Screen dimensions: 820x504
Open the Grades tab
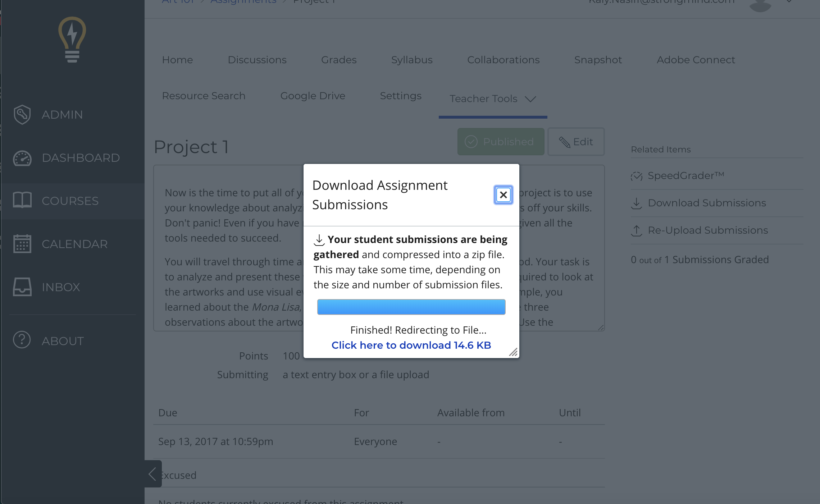[x=339, y=60]
